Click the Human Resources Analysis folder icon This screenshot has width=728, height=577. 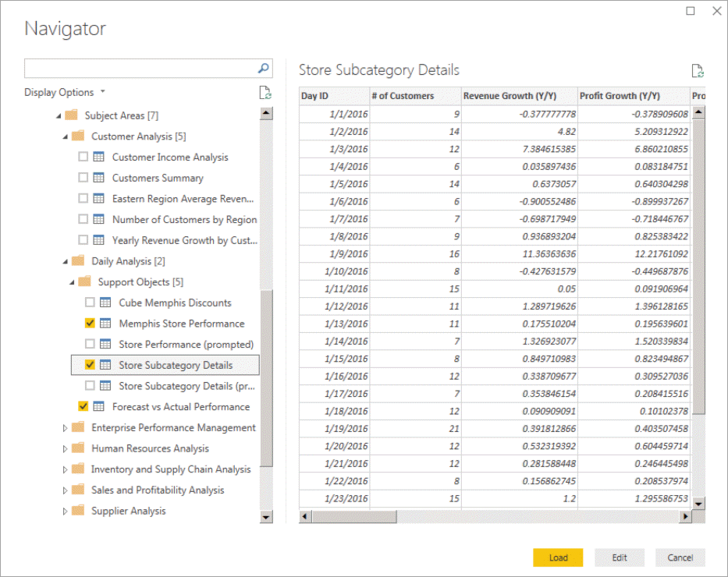78,448
